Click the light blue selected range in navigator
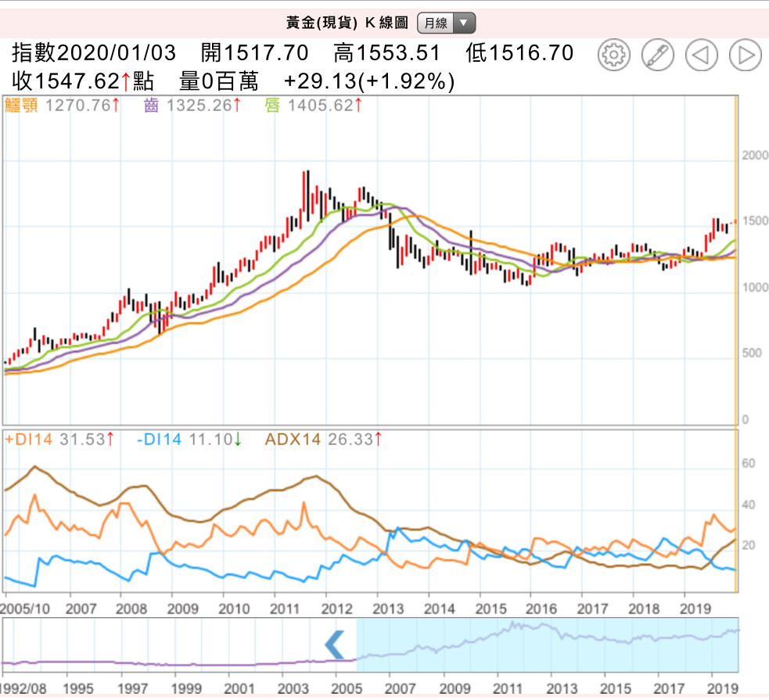The width and height of the screenshot is (769, 700). pyautogui.click(x=548, y=644)
